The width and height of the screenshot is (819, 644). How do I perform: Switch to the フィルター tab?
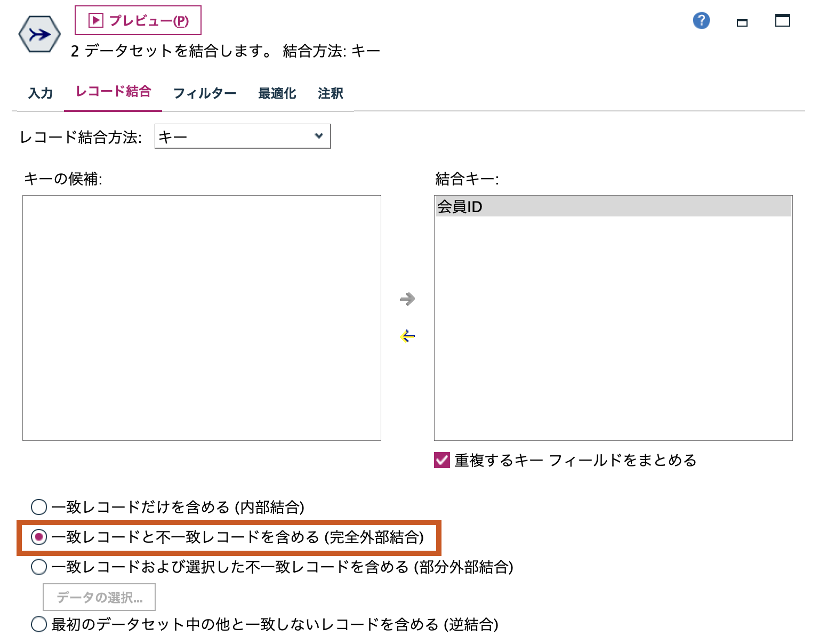coord(204,92)
